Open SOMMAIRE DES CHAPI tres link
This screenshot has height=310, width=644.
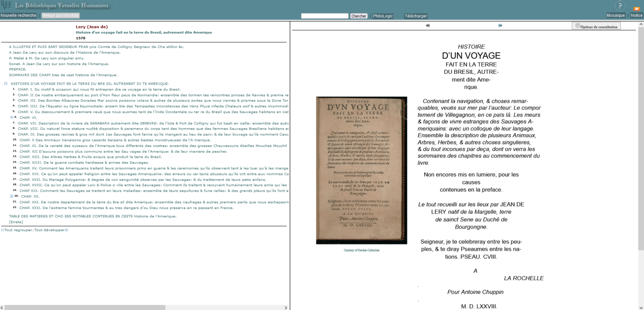[x=63, y=75]
